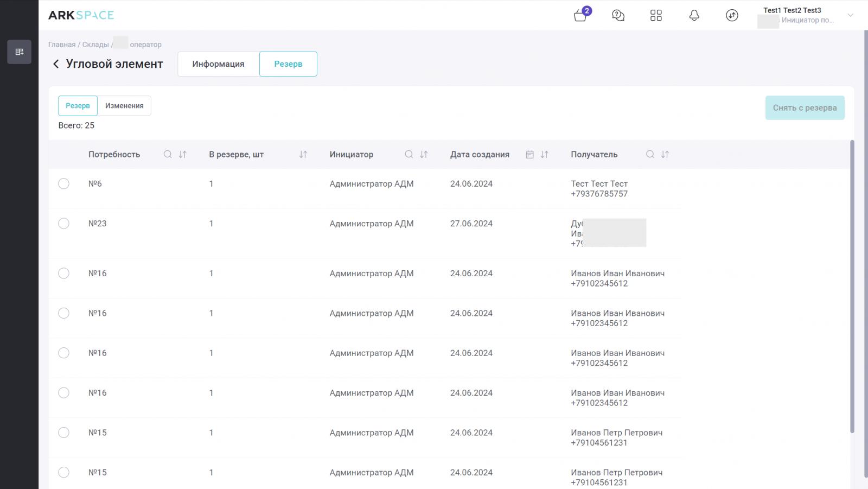This screenshot has height=489, width=868.
Task: Click the Тест Тест Тест recipient cell
Action: (x=599, y=184)
